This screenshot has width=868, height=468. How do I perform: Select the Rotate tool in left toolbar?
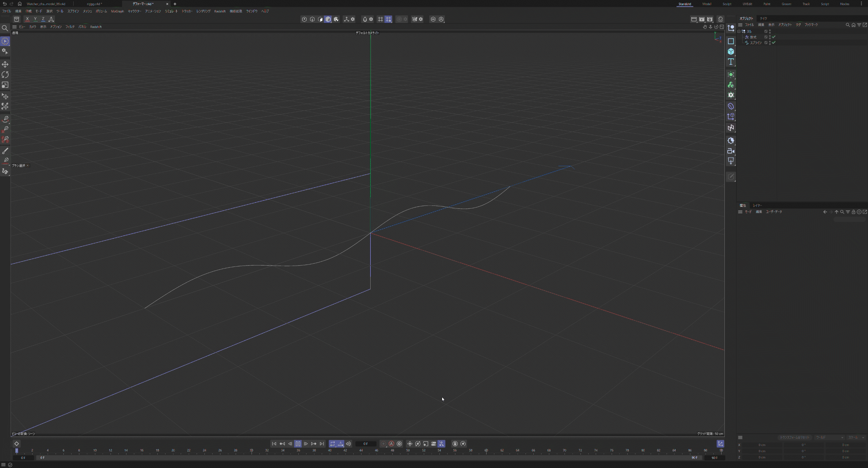pyautogui.click(x=5, y=75)
